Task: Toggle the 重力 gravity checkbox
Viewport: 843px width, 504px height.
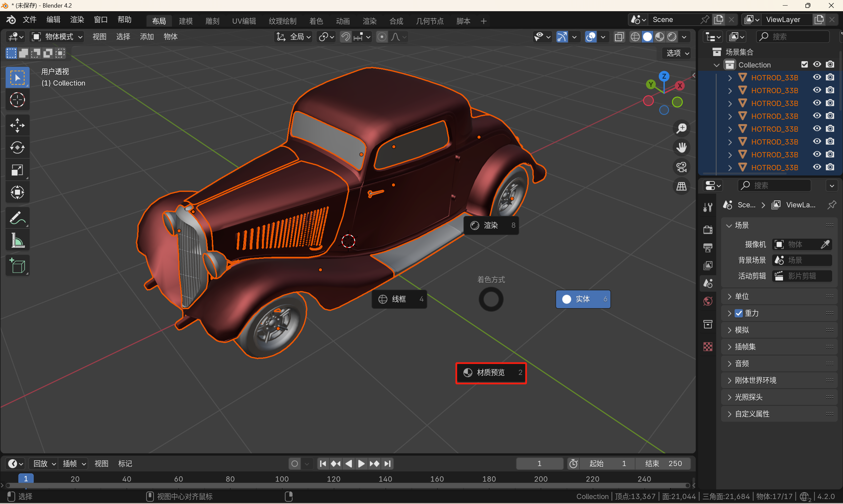Action: (x=738, y=313)
